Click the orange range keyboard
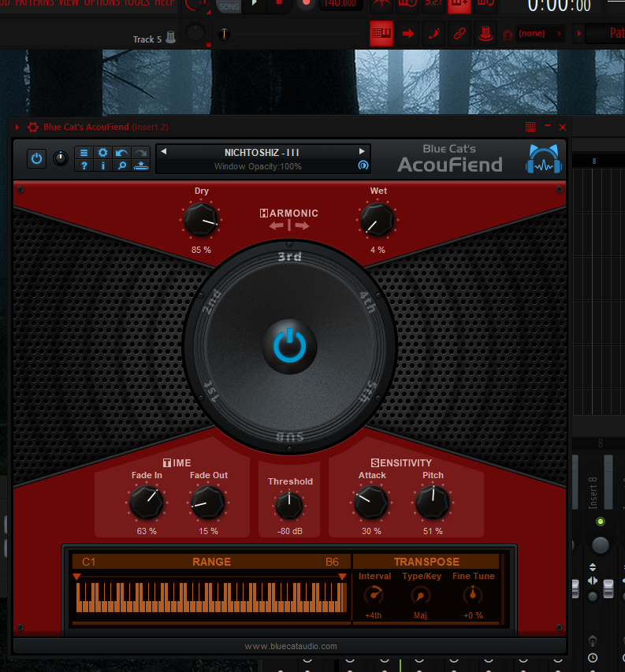This screenshot has height=672, width=625. (x=211, y=597)
